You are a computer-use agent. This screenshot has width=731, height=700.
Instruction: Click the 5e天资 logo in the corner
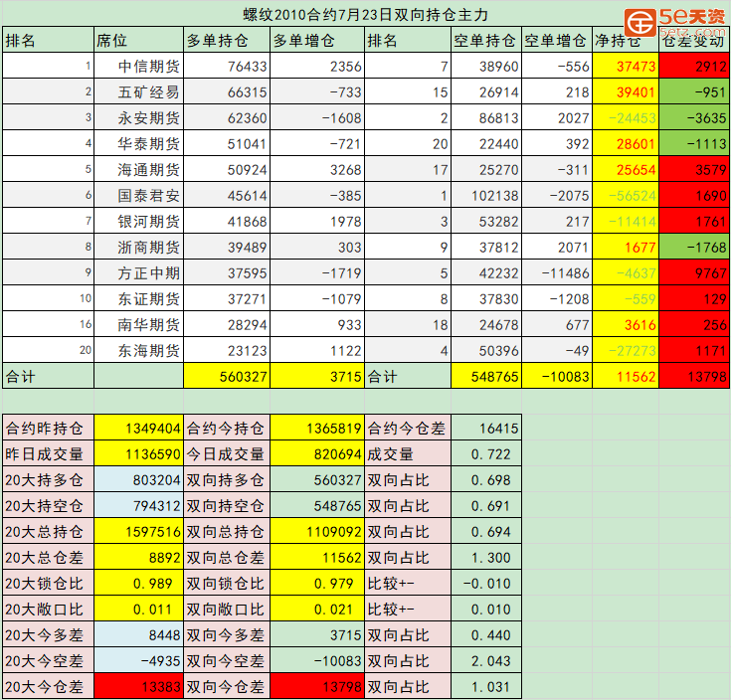click(678, 19)
